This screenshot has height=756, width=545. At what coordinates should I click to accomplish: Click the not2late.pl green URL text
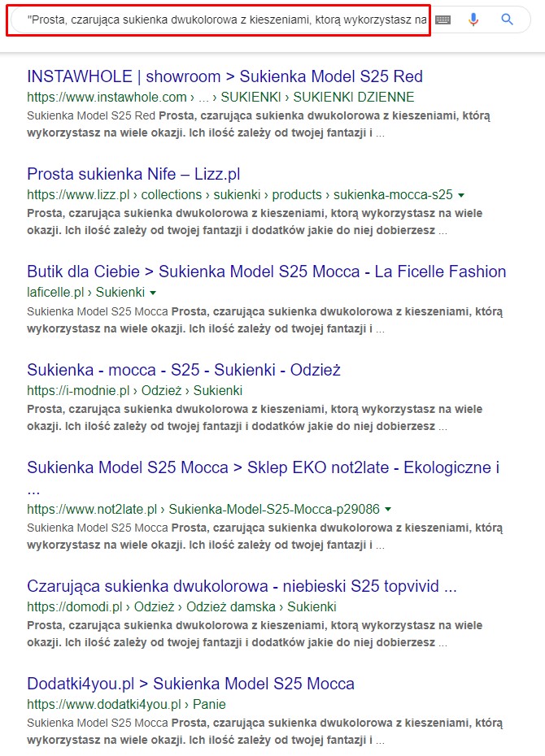(203, 510)
